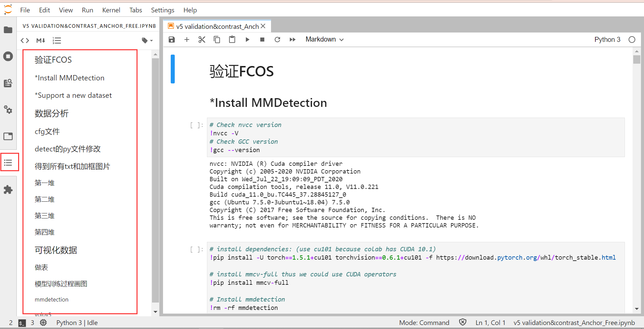Toggle markdown cells in table of contents
Image resolution: width=644 pixels, height=329 pixels.
pyautogui.click(x=40, y=40)
